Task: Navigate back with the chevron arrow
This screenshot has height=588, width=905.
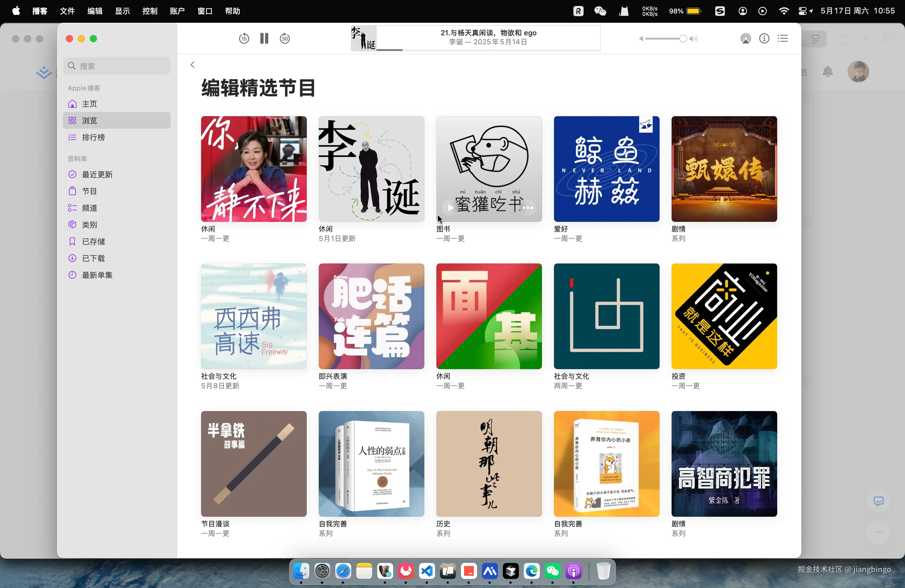Action: pyautogui.click(x=192, y=65)
